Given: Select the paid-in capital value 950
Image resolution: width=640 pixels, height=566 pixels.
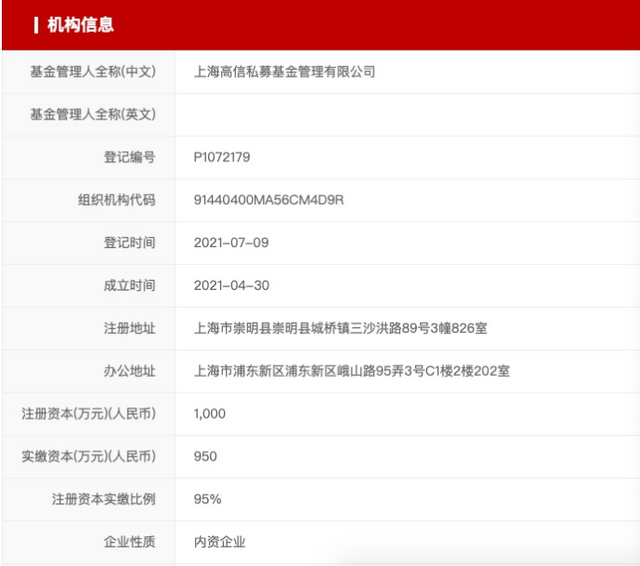Looking at the screenshot, I should click(205, 457).
